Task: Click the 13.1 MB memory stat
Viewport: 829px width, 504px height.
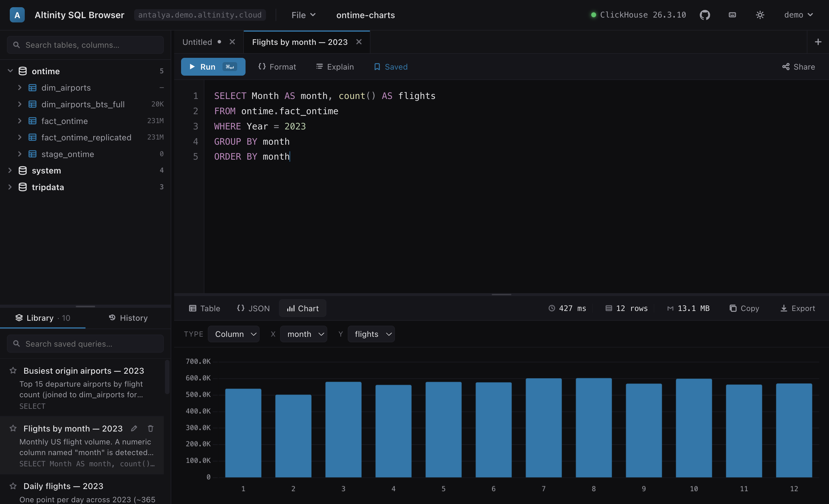Action: (x=688, y=308)
